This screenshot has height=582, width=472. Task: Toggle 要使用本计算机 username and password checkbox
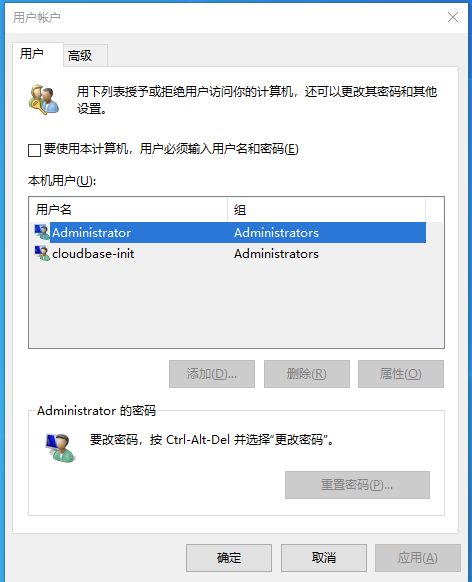click(x=35, y=150)
